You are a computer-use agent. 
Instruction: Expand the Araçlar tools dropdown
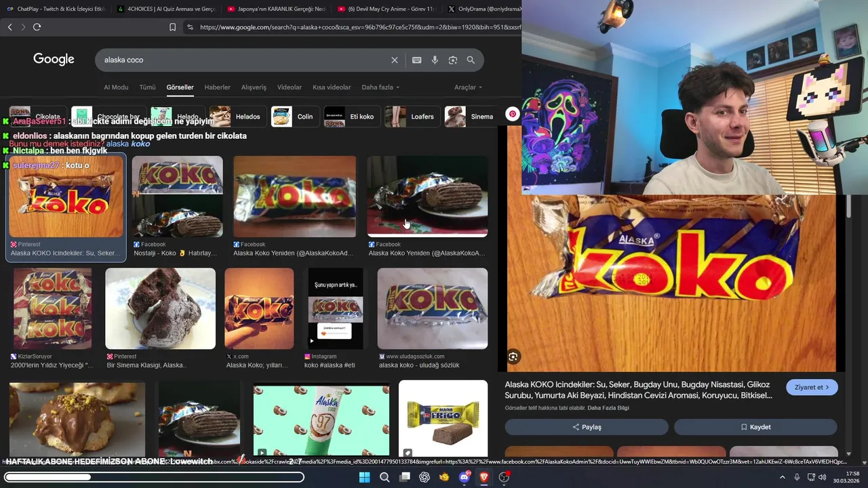[x=468, y=87]
